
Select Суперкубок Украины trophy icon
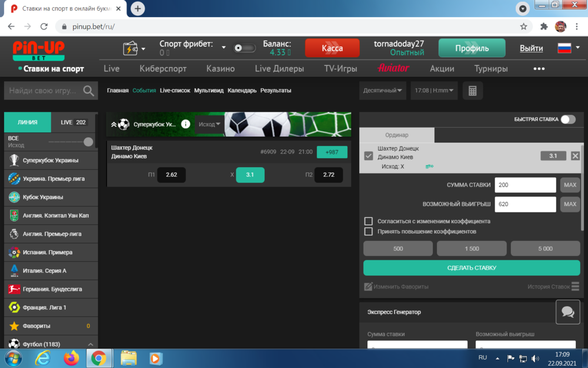point(14,160)
